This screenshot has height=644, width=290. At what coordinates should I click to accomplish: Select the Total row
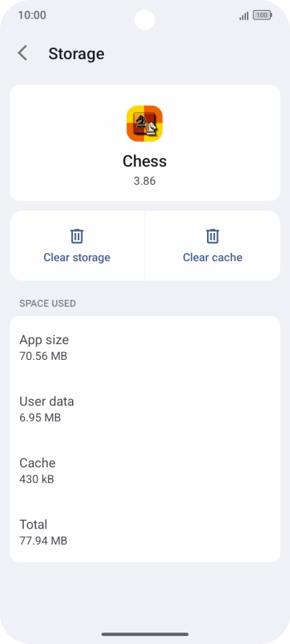click(144, 532)
